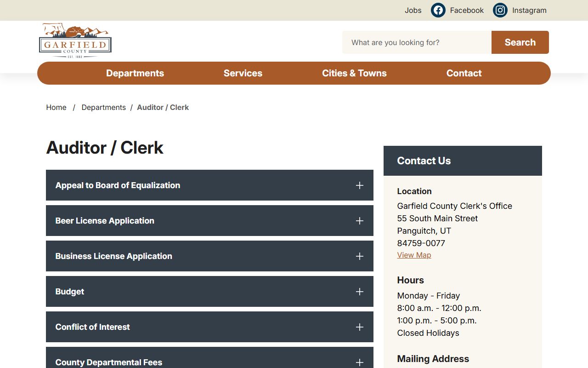Click plus icon on Budget row
The width and height of the screenshot is (588, 368).
(x=360, y=292)
